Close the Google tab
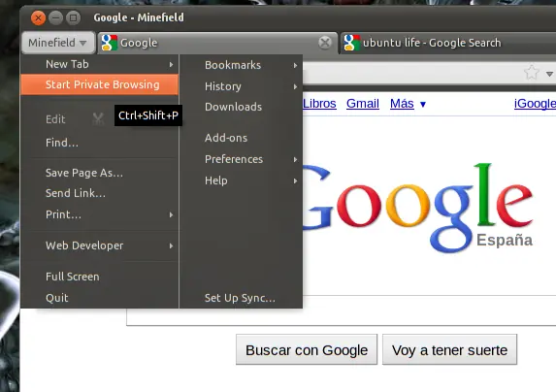Screen dimensions: 556x392 (x=324, y=43)
